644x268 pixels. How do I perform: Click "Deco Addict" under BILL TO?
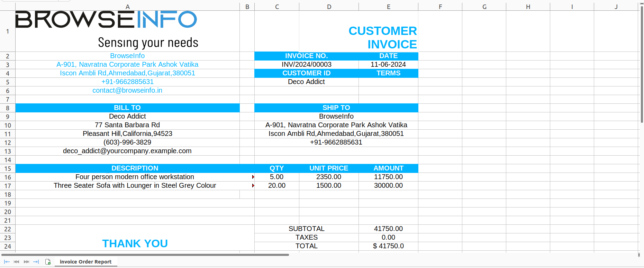tap(127, 117)
